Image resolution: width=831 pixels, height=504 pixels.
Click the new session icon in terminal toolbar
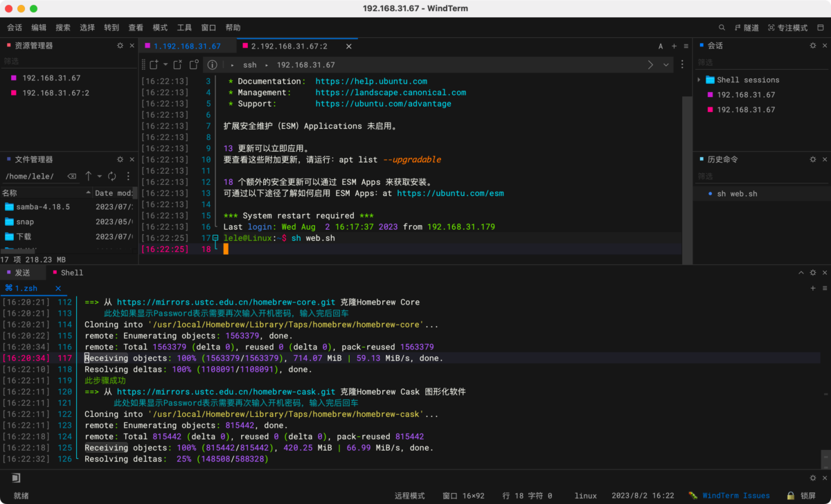pyautogui.click(x=154, y=64)
